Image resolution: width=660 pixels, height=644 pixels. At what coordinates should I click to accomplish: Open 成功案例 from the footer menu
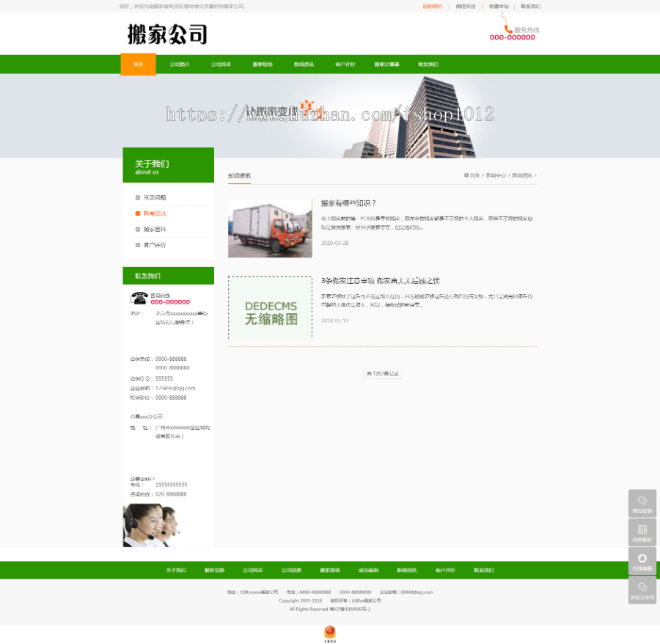(368, 569)
